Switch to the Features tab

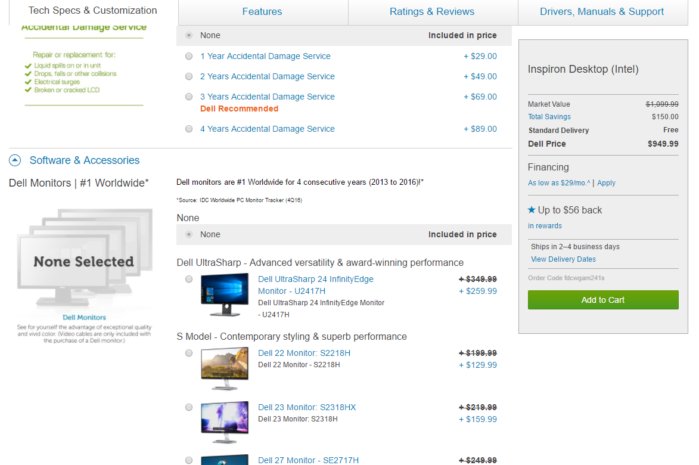(262, 12)
